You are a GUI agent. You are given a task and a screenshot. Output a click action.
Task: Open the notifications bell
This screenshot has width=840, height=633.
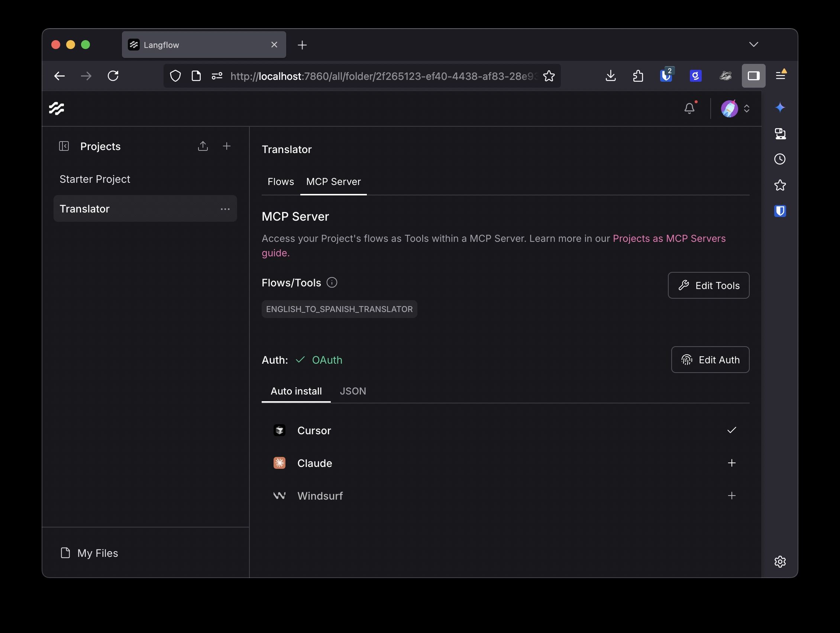(689, 108)
